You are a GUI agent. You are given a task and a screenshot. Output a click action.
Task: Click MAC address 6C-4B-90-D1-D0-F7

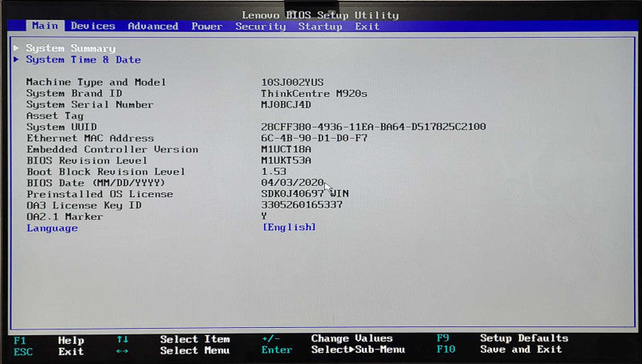click(x=314, y=138)
